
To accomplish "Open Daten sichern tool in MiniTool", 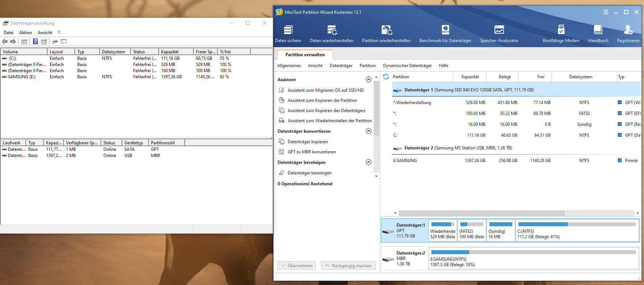I will [x=288, y=34].
